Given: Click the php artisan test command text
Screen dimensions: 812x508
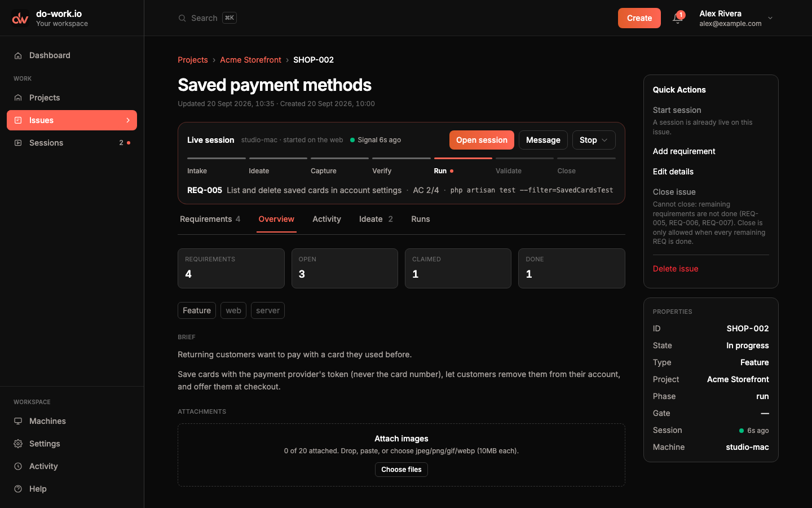Looking at the screenshot, I should click(532, 190).
